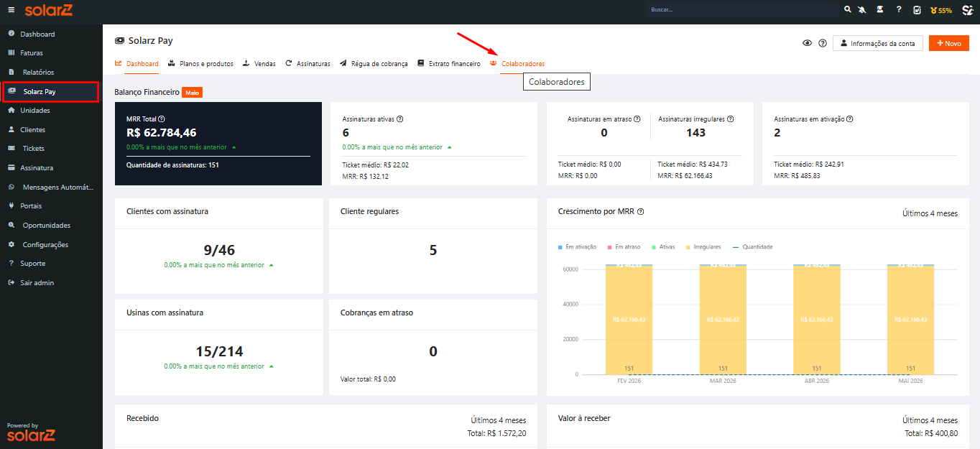Click help icon next to Assinaturas irregulares

tap(731, 119)
